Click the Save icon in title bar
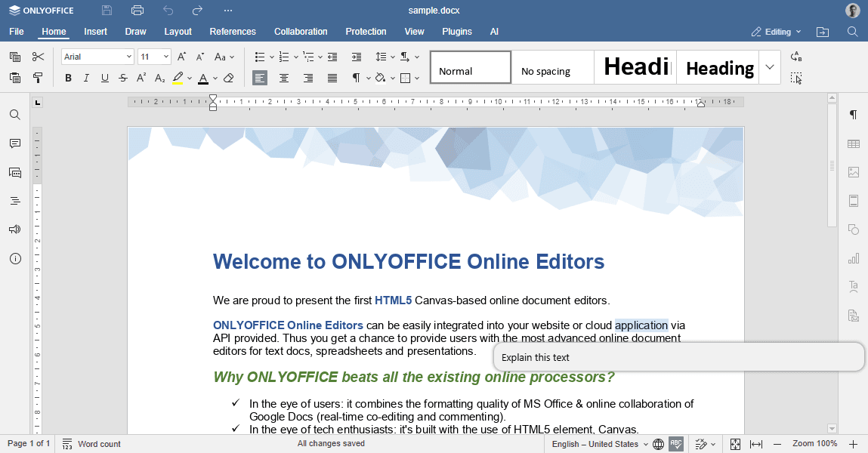 pos(107,11)
